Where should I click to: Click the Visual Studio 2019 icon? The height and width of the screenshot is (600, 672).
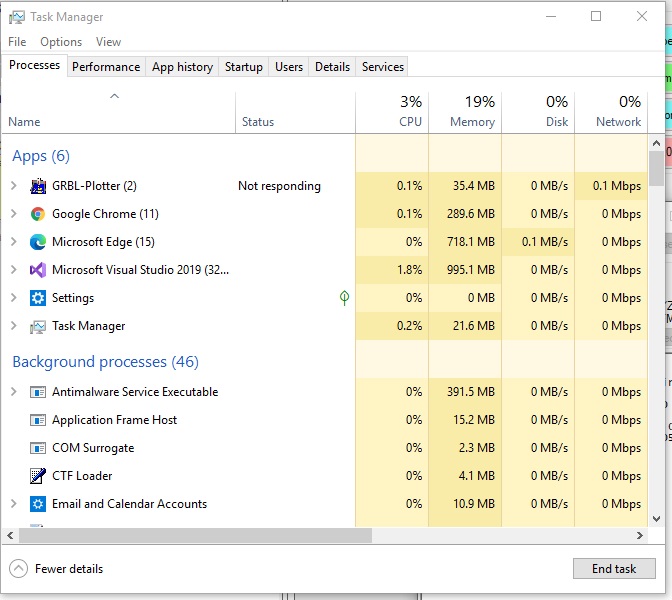[x=38, y=270]
